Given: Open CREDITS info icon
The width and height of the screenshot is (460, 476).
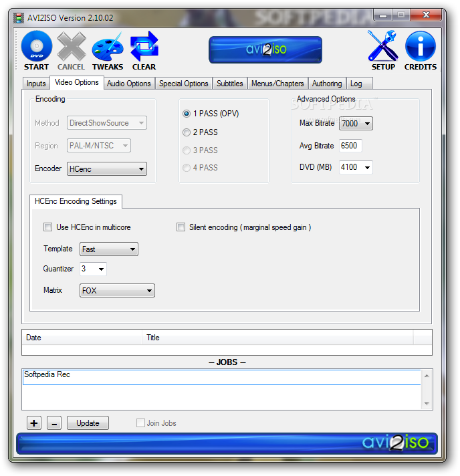Looking at the screenshot, I should (x=421, y=46).
